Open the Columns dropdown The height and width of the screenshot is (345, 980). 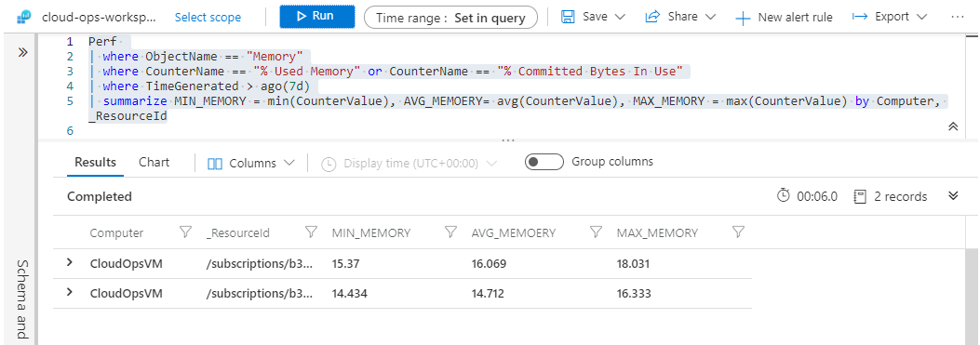[x=250, y=163]
